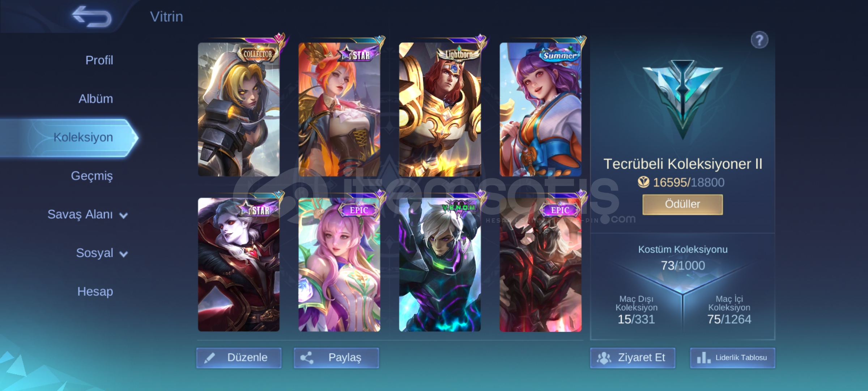Open the Lightborn skin card
This screenshot has height=391, width=868.
click(440, 109)
